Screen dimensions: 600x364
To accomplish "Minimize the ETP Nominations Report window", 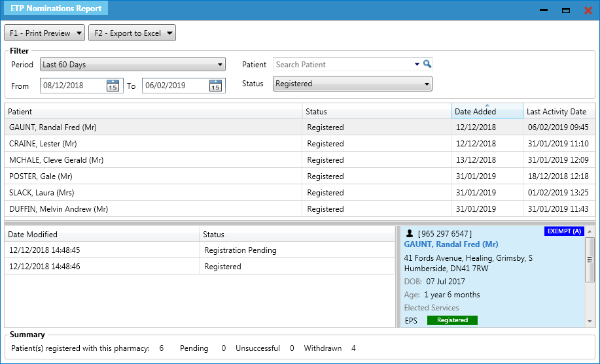I will pyautogui.click(x=544, y=10).
